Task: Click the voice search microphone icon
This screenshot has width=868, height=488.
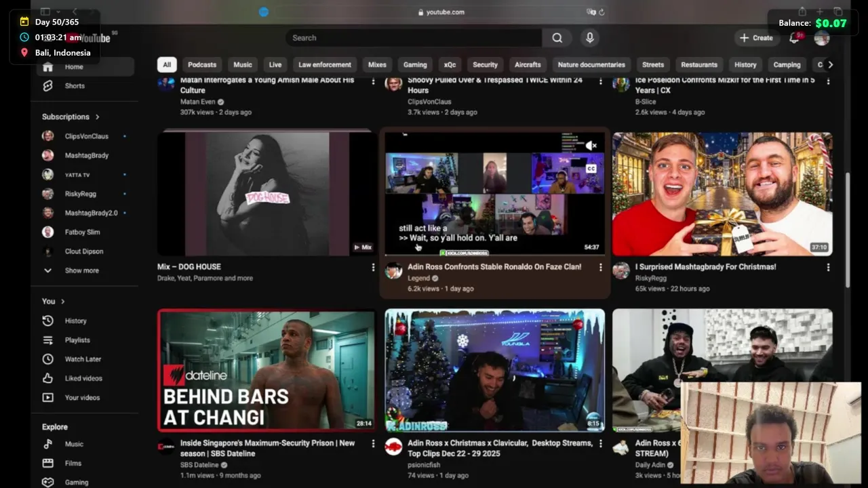Action: (590, 38)
